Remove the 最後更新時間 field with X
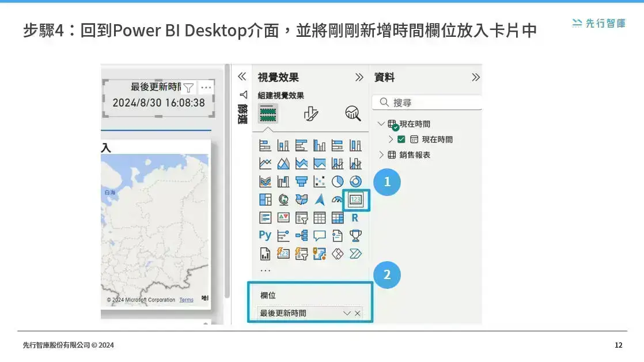 357,313
